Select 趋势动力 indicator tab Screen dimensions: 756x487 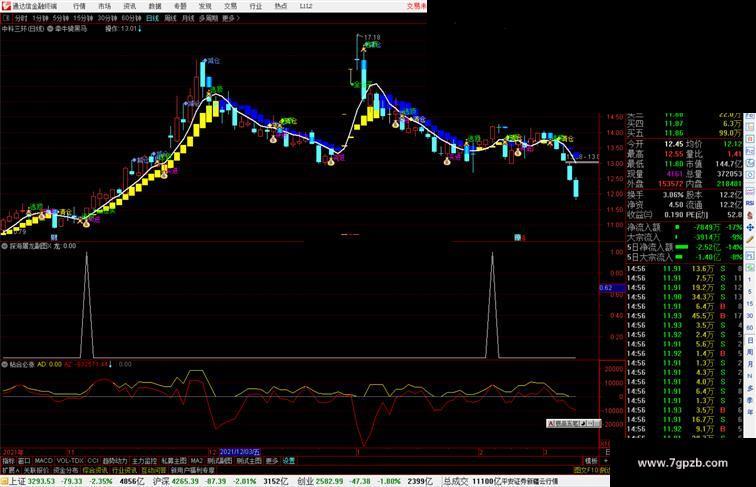(x=115, y=461)
